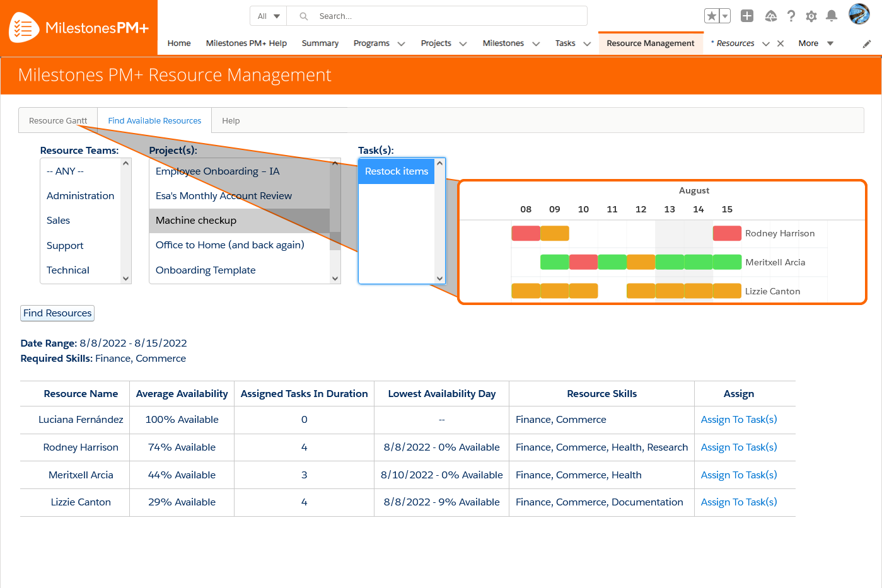Assign Rodney Harrison to task(s)
Image resolution: width=882 pixels, height=588 pixels.
(738, 447)
